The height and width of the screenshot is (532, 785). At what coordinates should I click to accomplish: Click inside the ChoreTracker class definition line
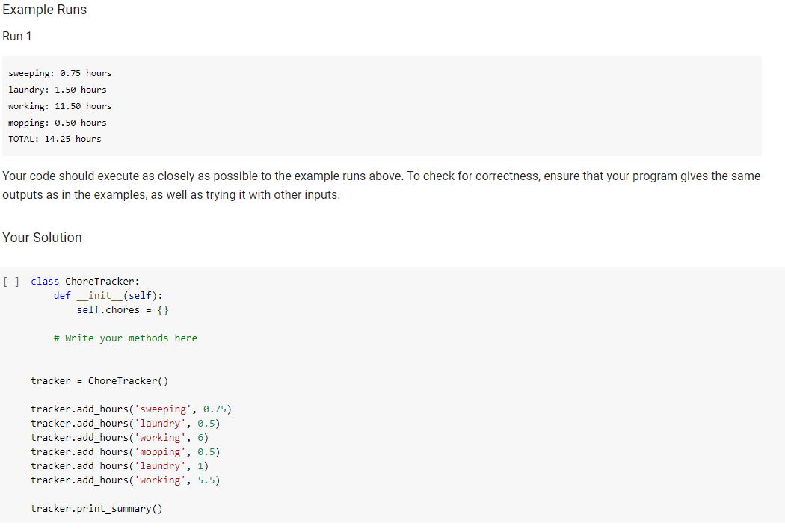86,281
